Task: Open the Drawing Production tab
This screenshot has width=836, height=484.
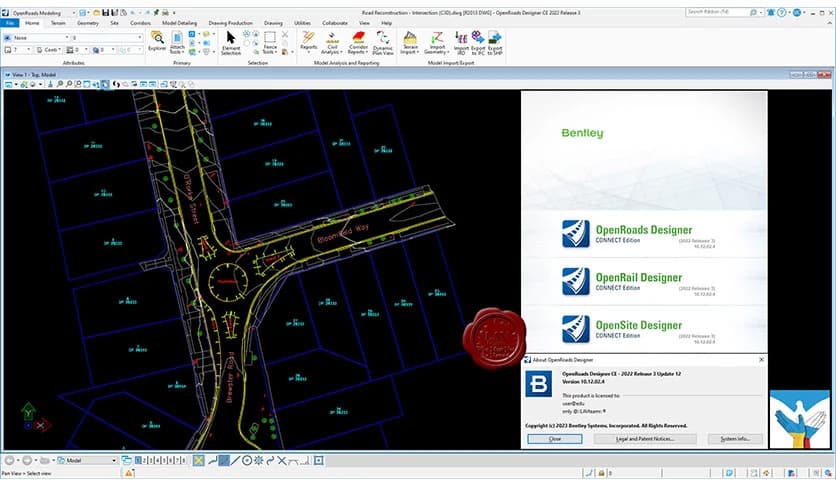Action: pyautogui.click(x=231, y=22)
